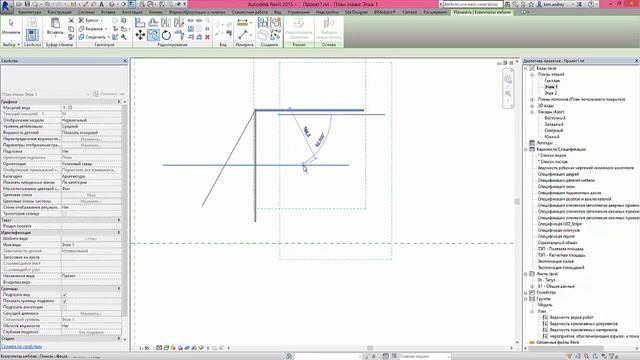The image size is (640, 360).
Task: Collapse the Floor Plans node in project browser
Action: coord(532,75)
